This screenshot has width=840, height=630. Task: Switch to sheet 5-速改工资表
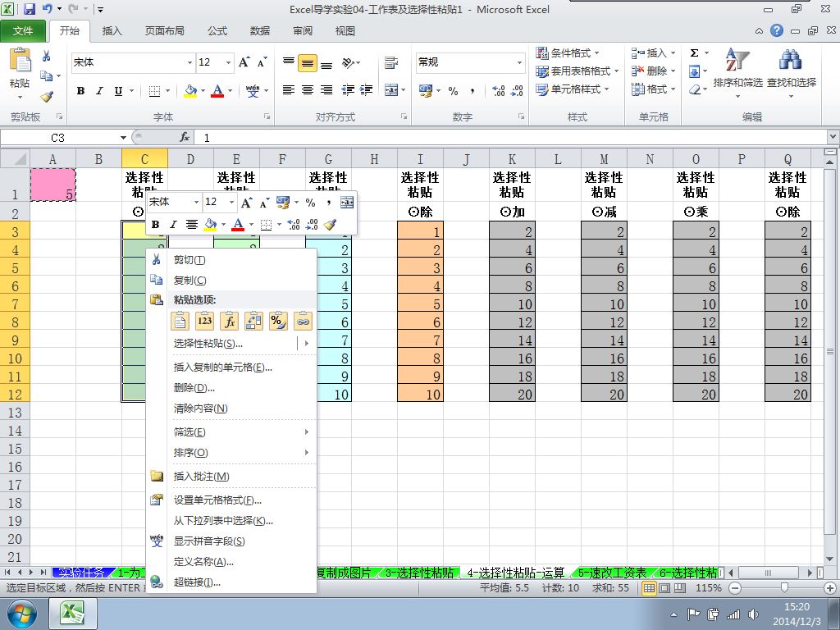612,573
